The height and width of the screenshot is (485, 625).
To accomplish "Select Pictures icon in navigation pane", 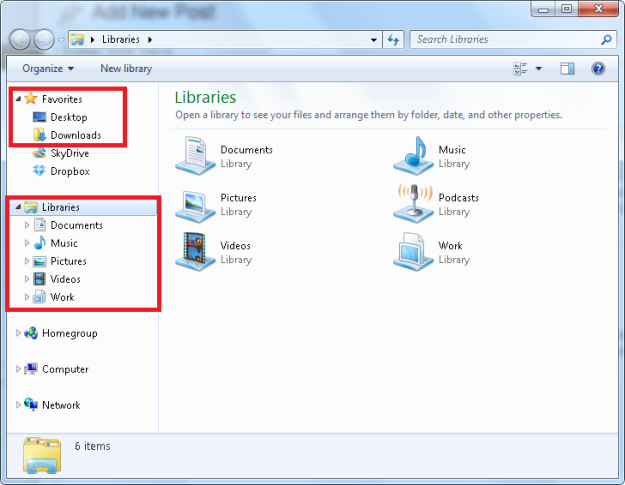I will coord(39,261).
